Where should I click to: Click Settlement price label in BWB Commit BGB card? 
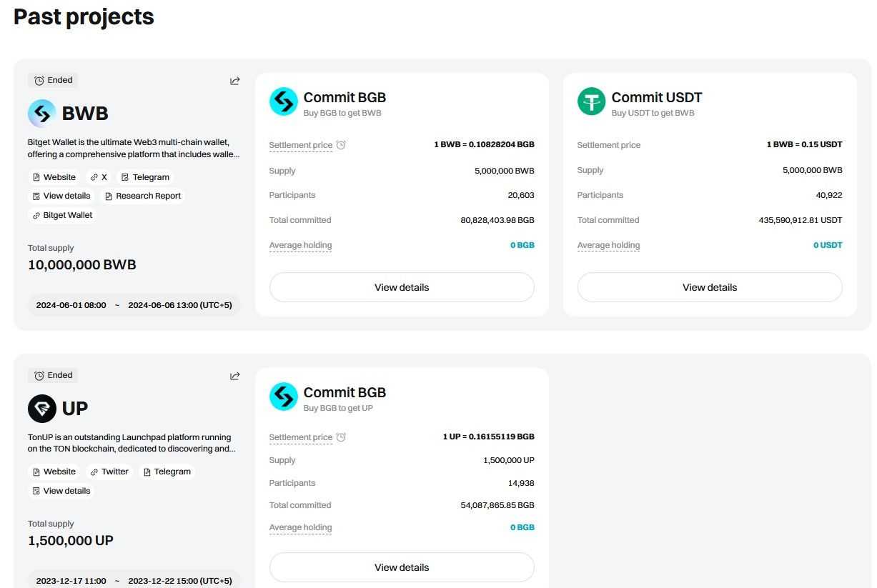301,145
